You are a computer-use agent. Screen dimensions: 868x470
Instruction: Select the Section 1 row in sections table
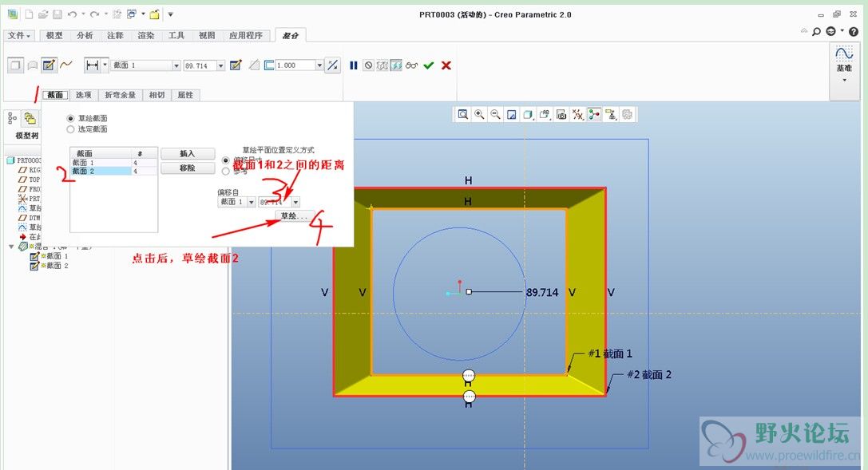click(114, 163)
